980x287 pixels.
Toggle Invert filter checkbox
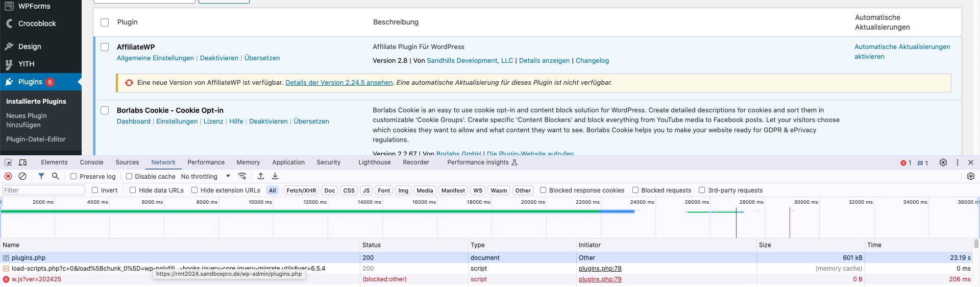click(x=95, y=190)
